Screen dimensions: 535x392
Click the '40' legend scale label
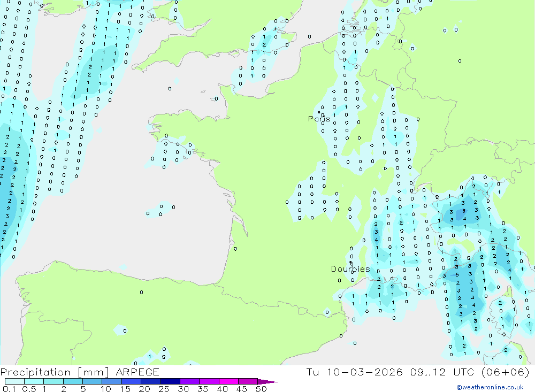(223, 389)
